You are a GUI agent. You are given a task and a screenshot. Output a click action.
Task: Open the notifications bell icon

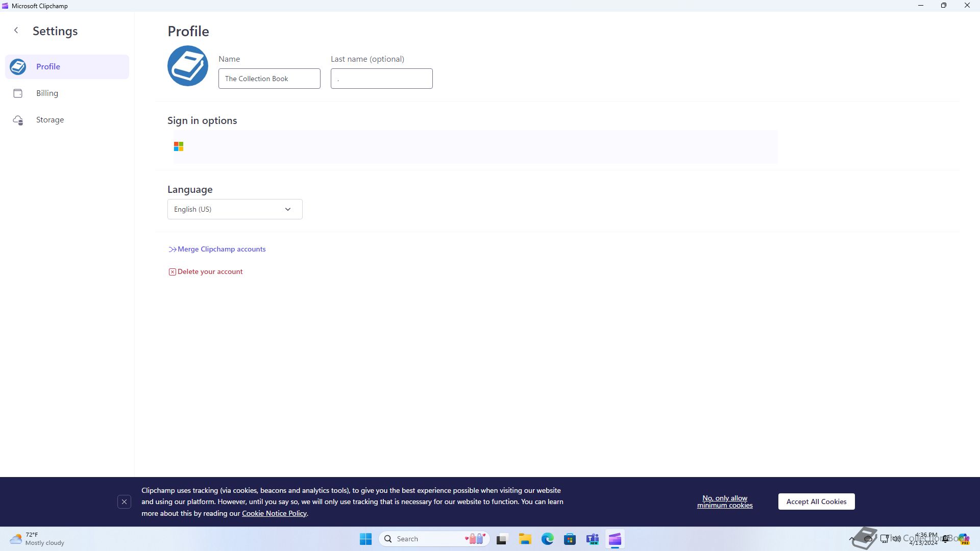946,539
